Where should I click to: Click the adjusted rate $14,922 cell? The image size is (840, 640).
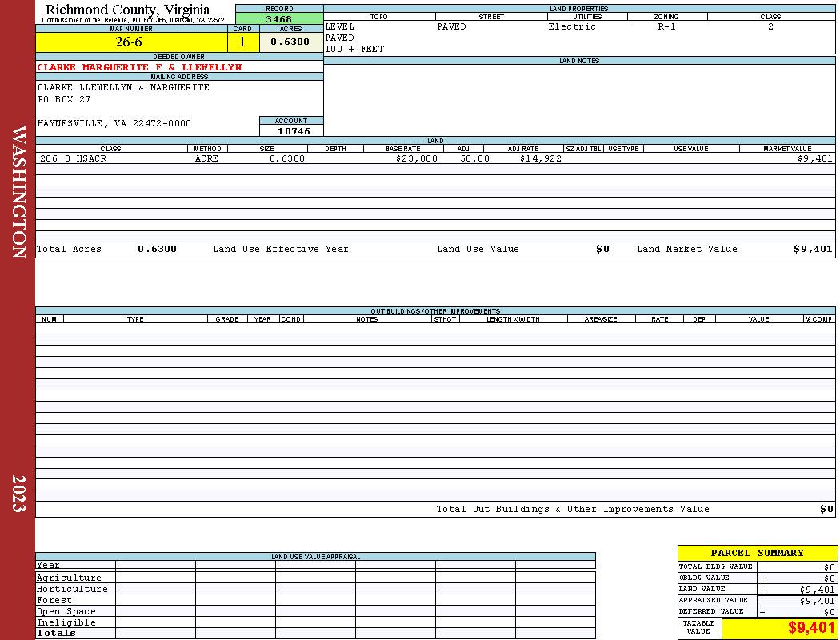click(x=541, y=158)
